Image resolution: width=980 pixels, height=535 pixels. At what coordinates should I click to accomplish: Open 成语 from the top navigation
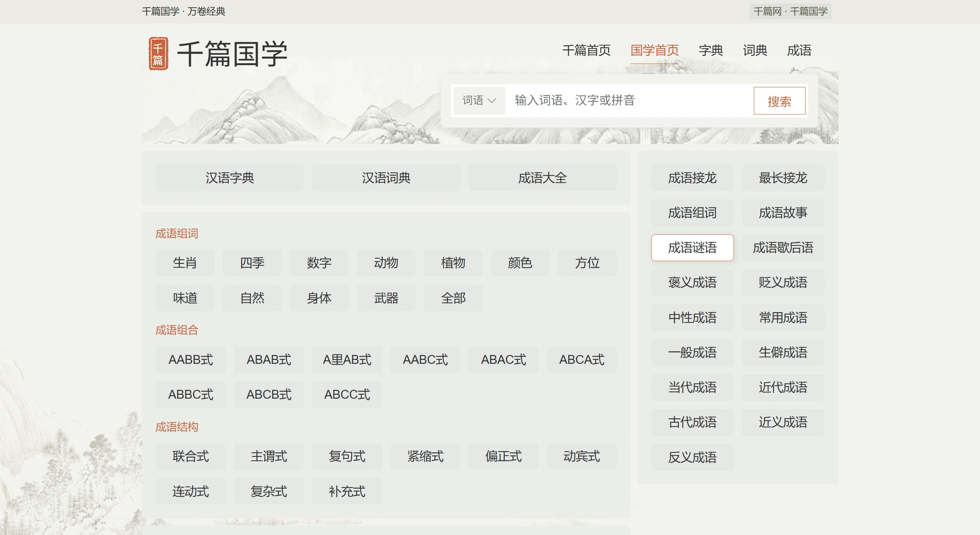tap(799, 50)
